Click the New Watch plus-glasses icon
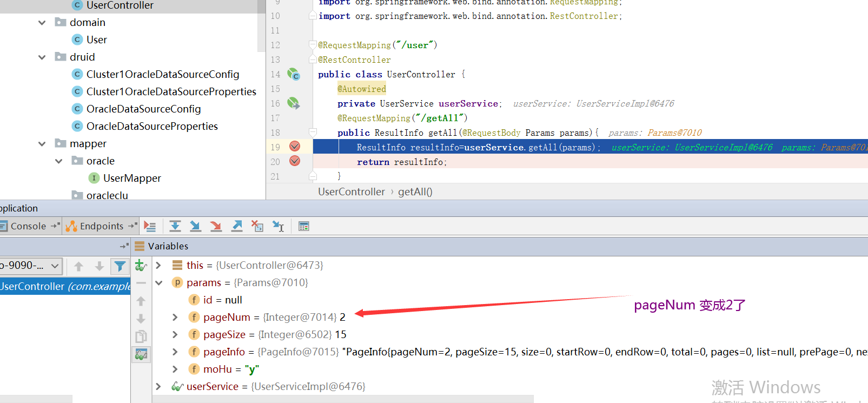Viewport: 868px width, 403px height. (x=141, y=265)
